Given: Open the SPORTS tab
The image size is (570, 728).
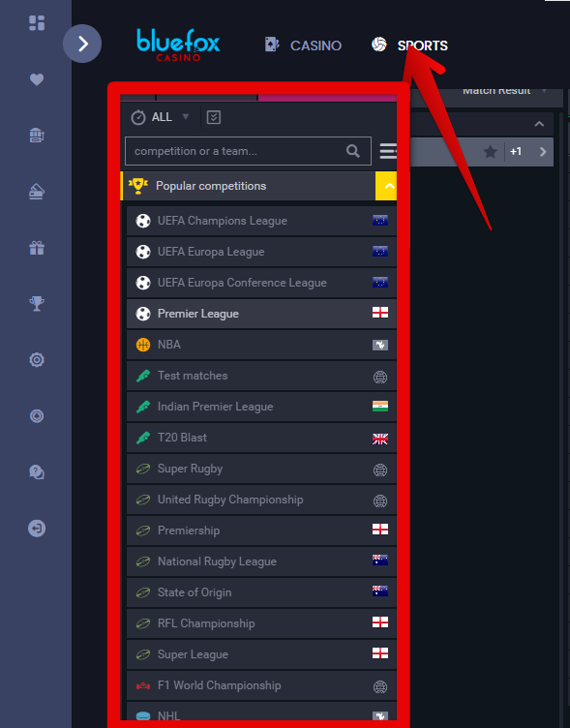Looking at the screenshot, I should coord(410,45).
